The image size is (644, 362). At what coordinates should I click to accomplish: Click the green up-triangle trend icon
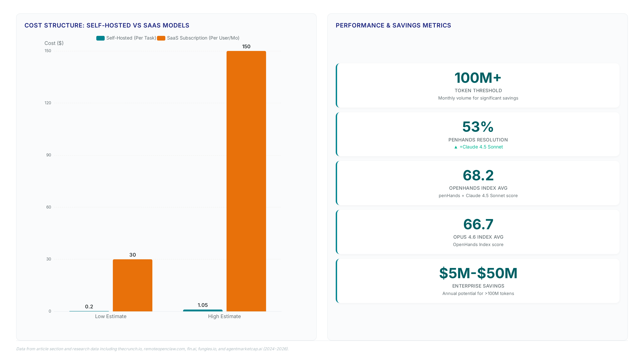click(456, 147)
